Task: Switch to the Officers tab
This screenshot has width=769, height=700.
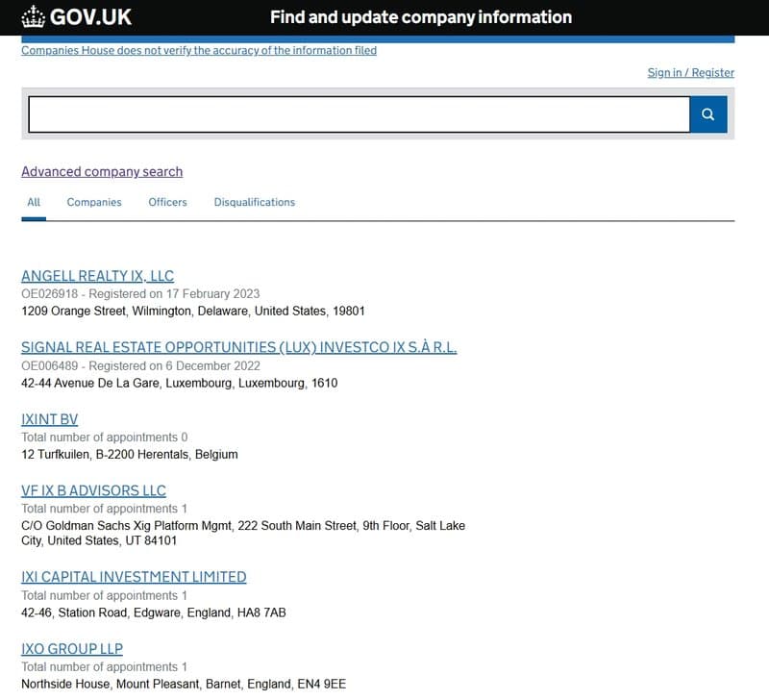Action: point(167,202)
